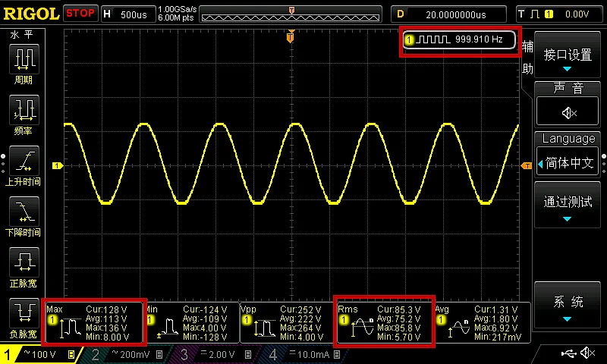Choose the 下降时间 fall time icon
This screenshot has height=364, width=607.
pos(24,212)
